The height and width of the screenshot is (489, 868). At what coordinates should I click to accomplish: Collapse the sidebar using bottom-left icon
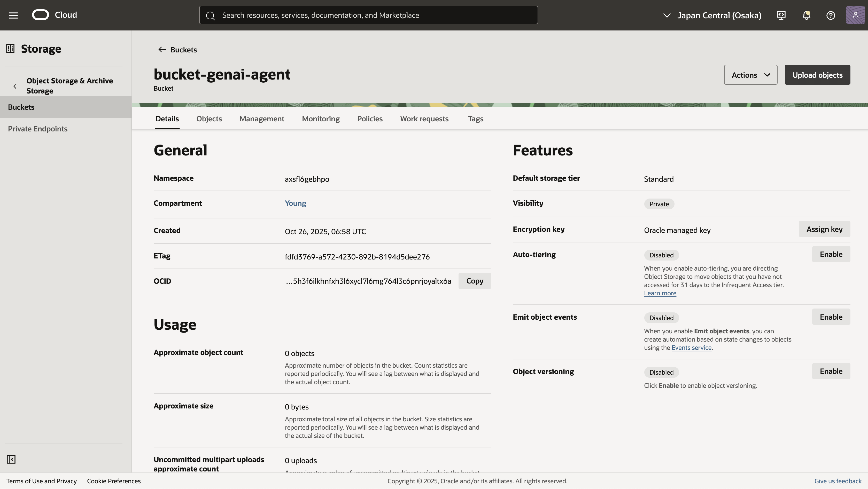tap(11, 459)
